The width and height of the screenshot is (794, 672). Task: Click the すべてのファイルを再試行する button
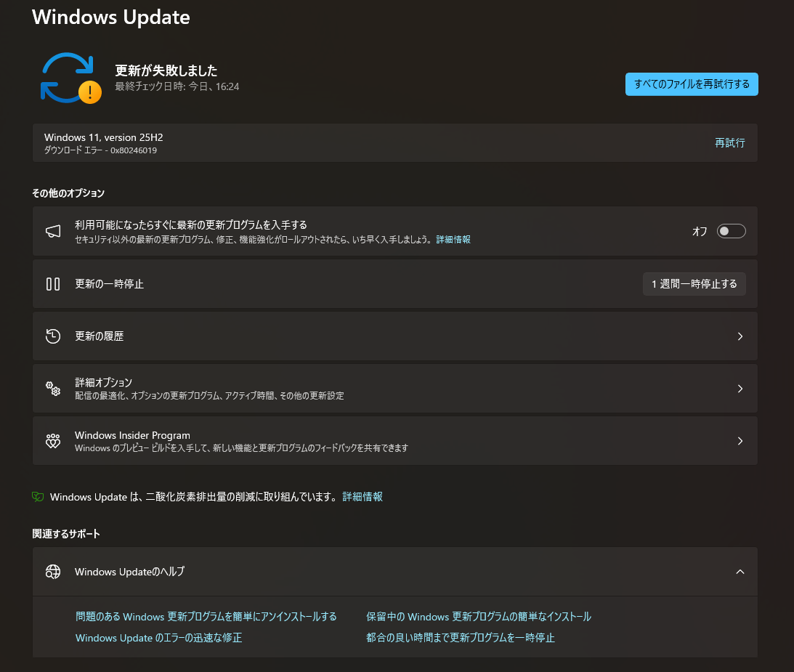point(692,84)
